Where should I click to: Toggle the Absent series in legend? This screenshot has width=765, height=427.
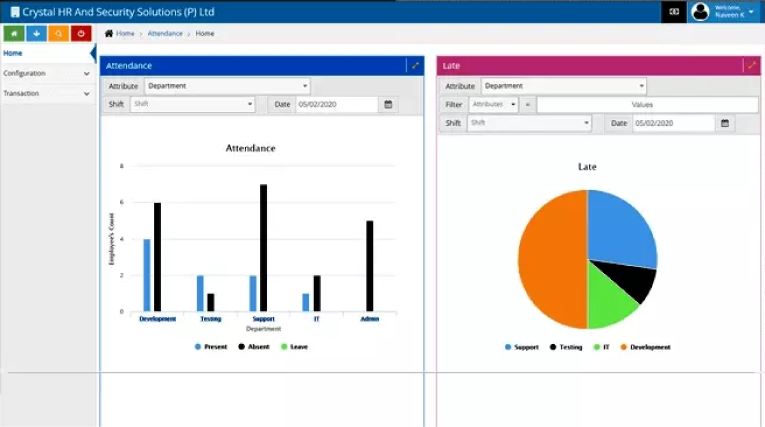pos(253,347)
